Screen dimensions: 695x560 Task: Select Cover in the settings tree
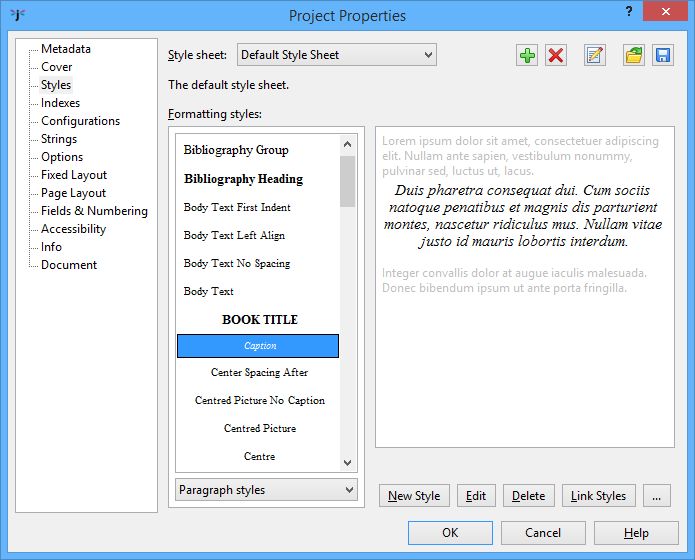(x=56, y=67)
